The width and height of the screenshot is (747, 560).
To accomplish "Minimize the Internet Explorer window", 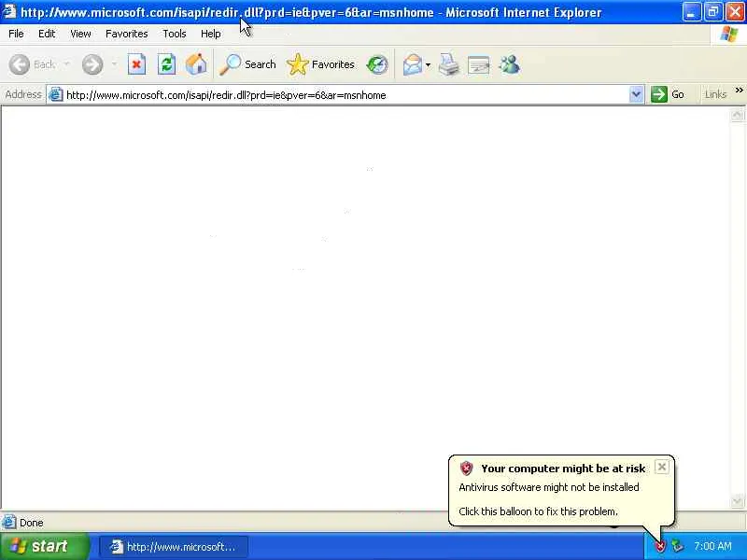I will coord(692,12).
